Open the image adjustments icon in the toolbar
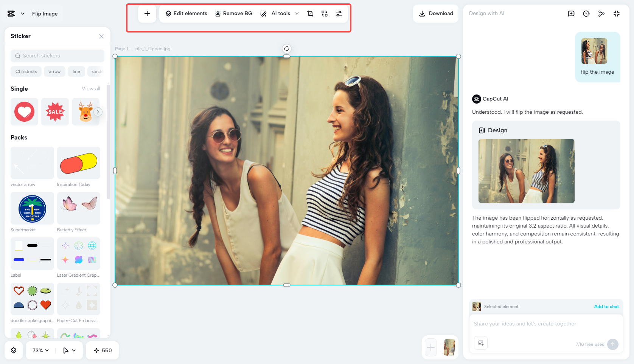The width and height of the screenshot is (634, 364). click(x=339, y=13)
